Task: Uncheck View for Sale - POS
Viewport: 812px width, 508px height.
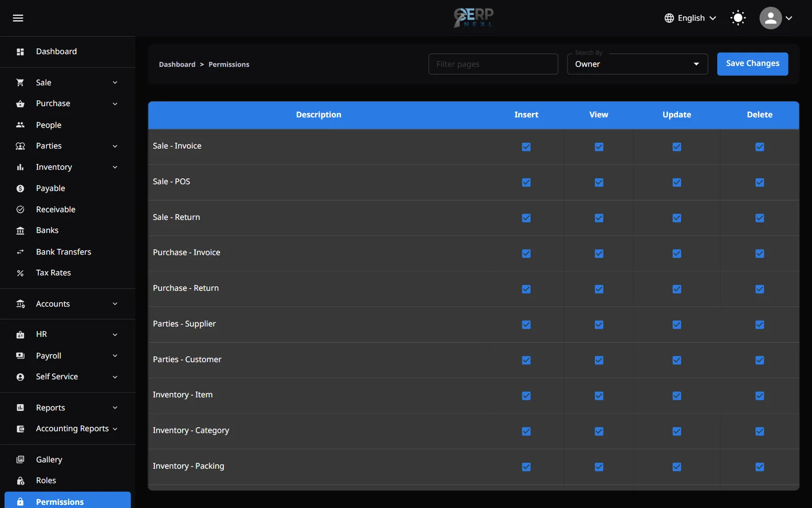Action: (x=599, y=182)
